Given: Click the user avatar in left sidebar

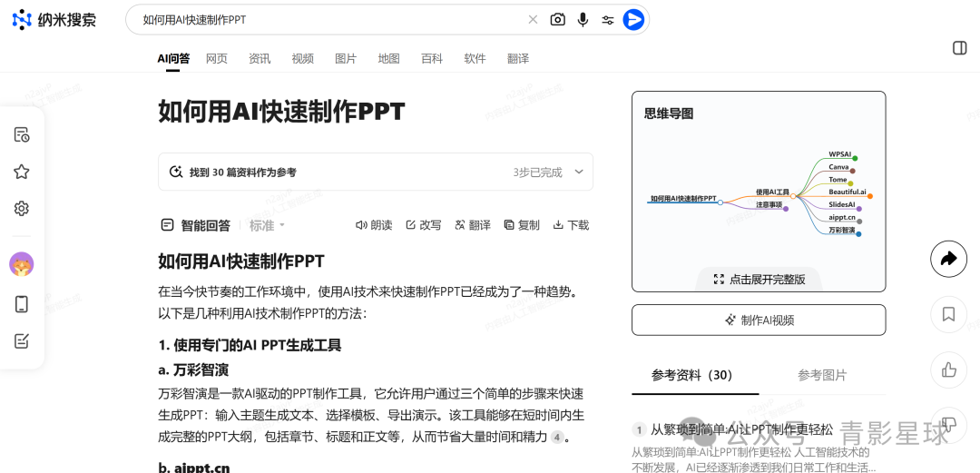Looking at the screenshot, I should coord(21,265).
